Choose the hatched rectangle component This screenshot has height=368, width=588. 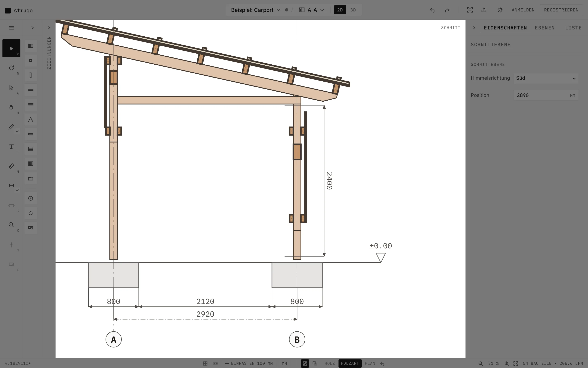(x=31, y=228)
